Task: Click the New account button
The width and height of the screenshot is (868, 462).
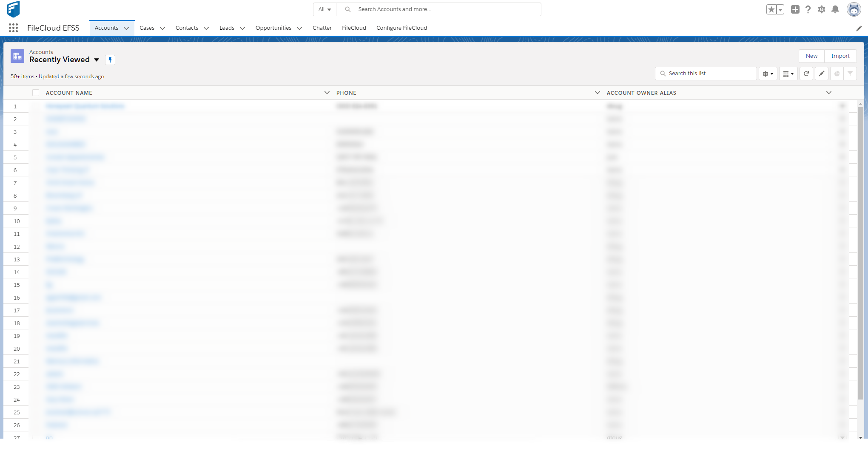Action: 811,56
